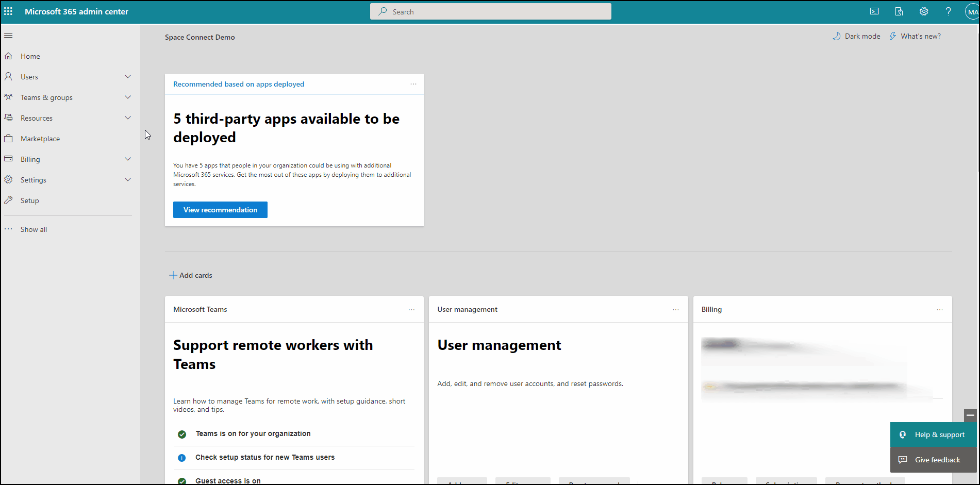Click the Dark mode moon icon

pyautogui.click(x=837, y=36)
